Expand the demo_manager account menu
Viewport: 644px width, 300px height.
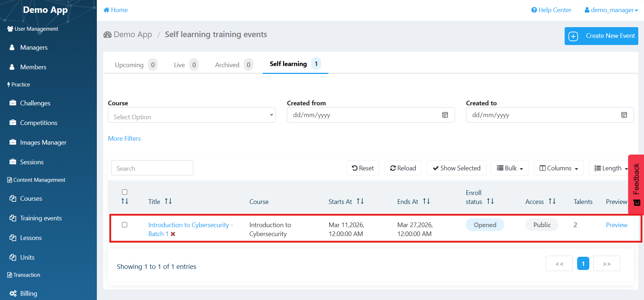611,10
